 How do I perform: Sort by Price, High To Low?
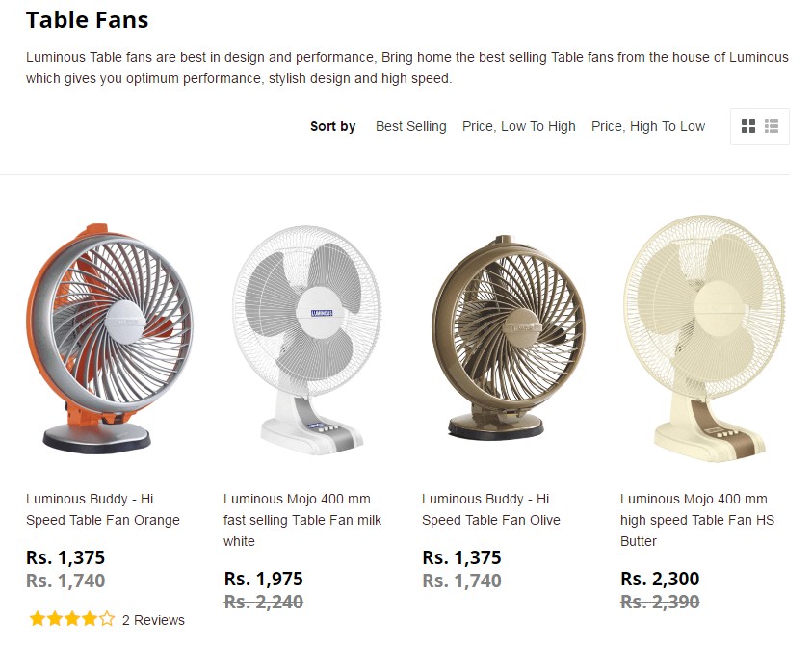pyautogui.click(x=647, y=126)
